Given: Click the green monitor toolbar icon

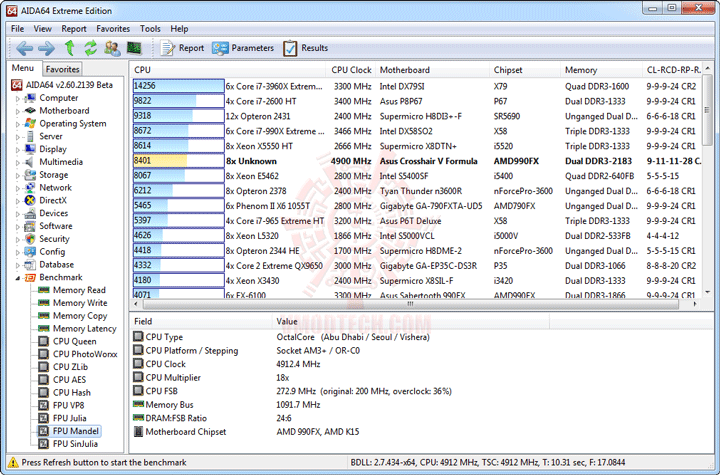Looking at the screenshot, I should click(134, 48).
